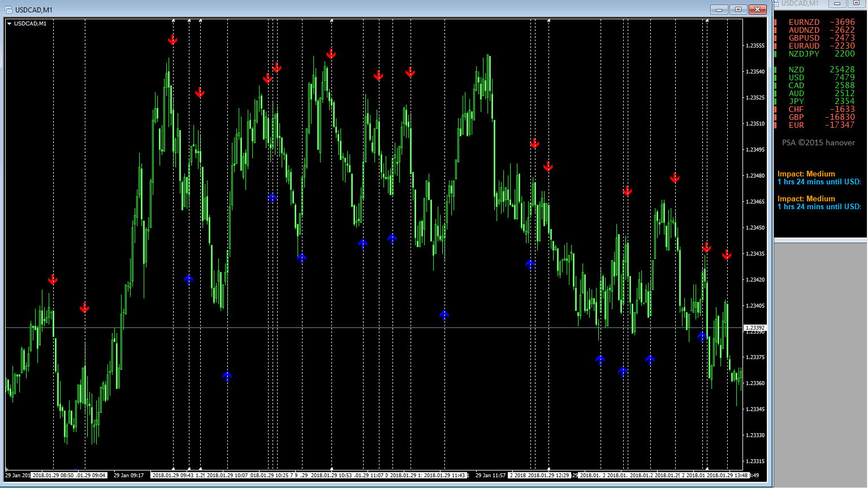Click the chart icon in the main USDCAD,M1 title bar

point(8,10)
